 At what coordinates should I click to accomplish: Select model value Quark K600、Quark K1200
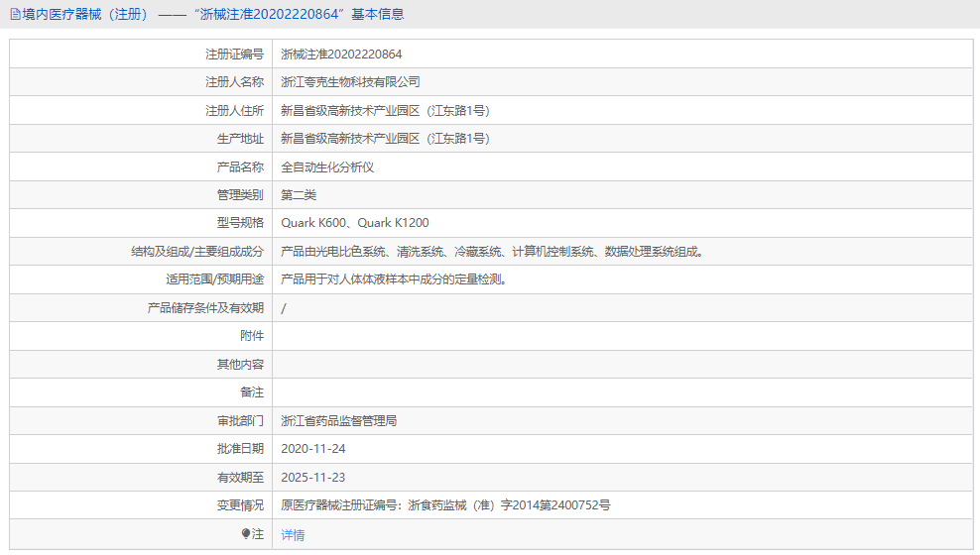pyautogui.click(x=355, y=223)
